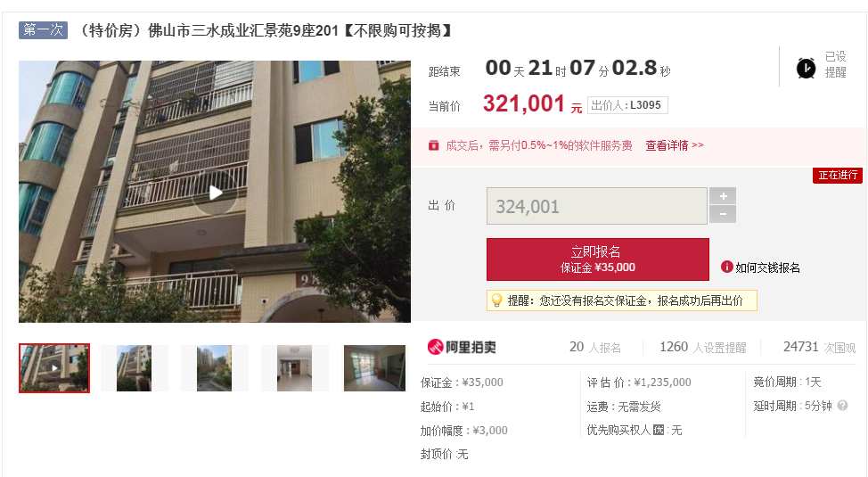Open the 如何交钱报名 help link
Screen dimensions: 868x477
tap(767, 267)
